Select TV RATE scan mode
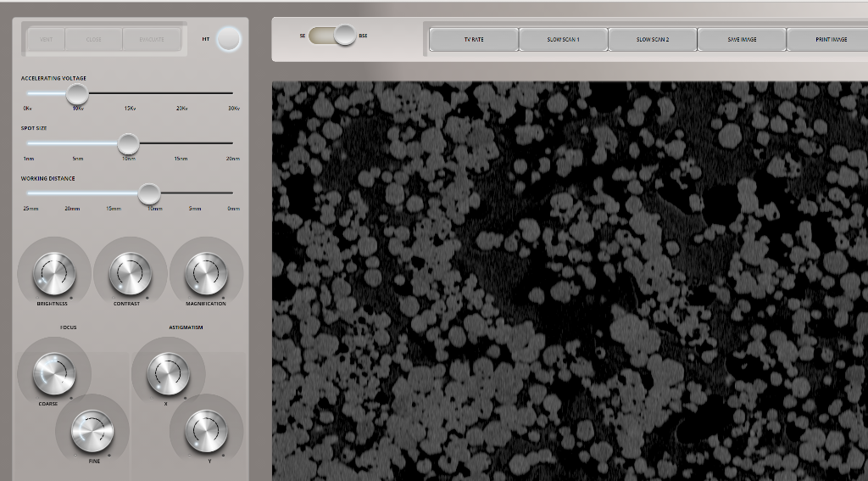Image resolution: width=868 pixels, height=481 pixels. (x=474, y=39)
